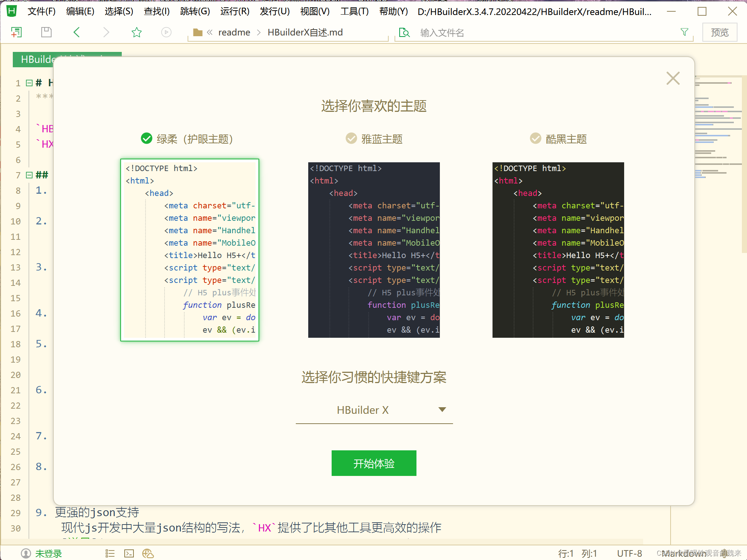
Task: Collapse the code block at line 7
Action: pyautogui.click(x=29, y=175)
